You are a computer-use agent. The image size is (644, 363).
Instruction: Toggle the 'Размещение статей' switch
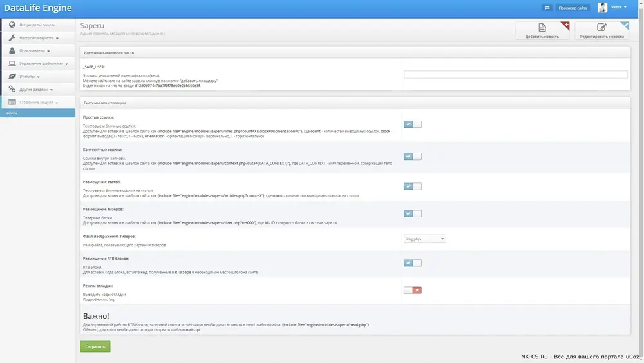coord(412,186)
